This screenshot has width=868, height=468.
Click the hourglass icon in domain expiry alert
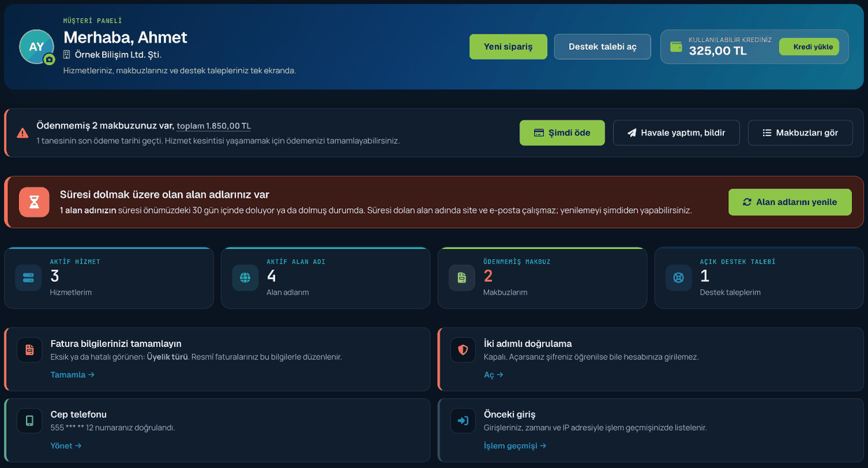pyautogui.click(x=34, y=202)
